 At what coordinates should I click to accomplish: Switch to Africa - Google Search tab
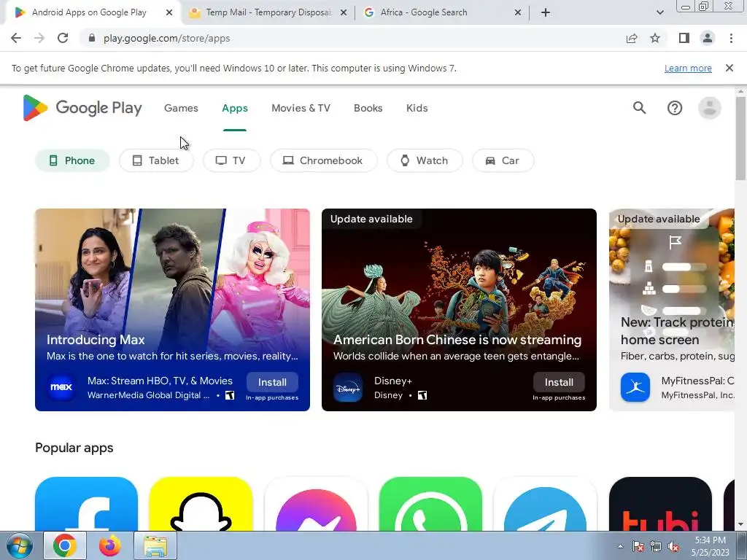443,12
